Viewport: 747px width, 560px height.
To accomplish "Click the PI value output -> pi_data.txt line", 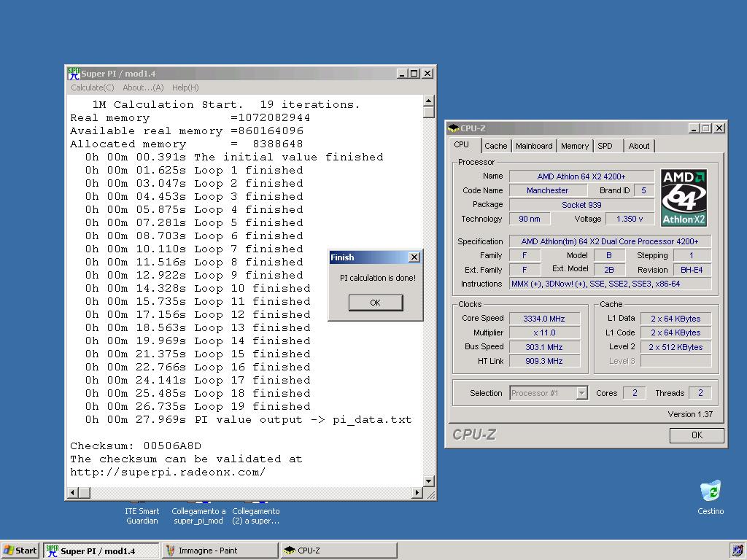I will (248, 420).
